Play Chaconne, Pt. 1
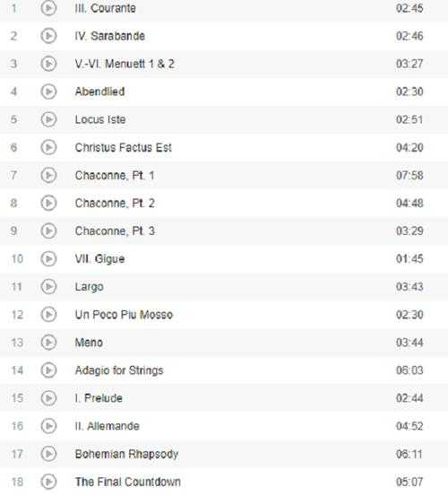 (48, 175)
